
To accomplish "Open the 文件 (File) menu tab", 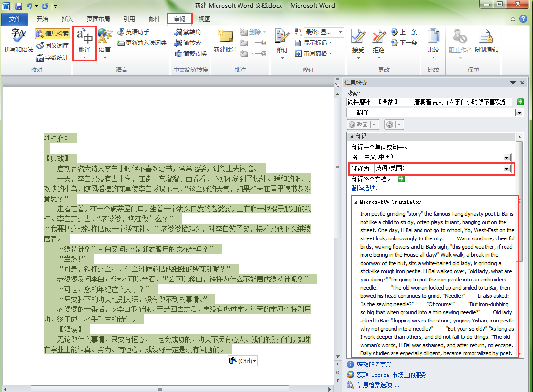I will (x=14, y=19).
